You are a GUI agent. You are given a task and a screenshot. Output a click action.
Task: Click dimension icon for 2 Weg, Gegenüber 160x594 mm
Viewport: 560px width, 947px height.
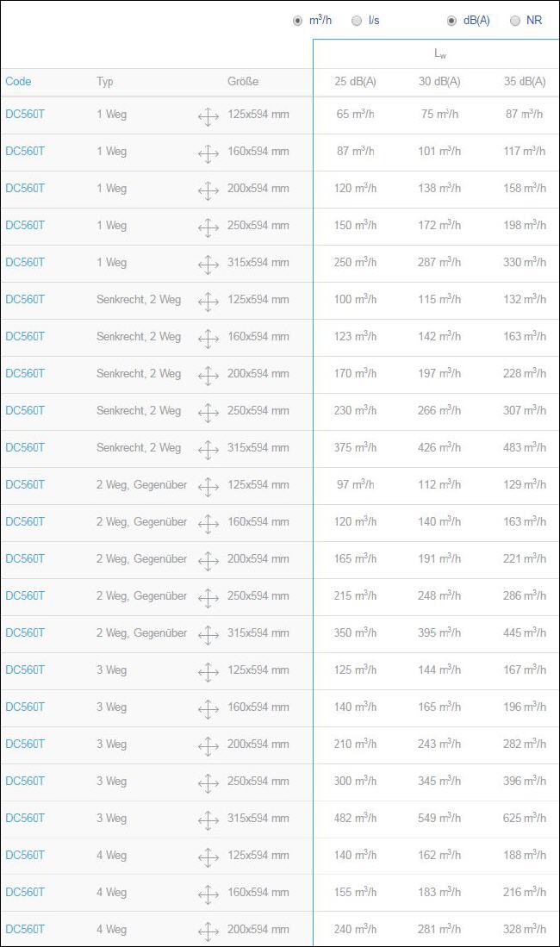coord(208,524)
